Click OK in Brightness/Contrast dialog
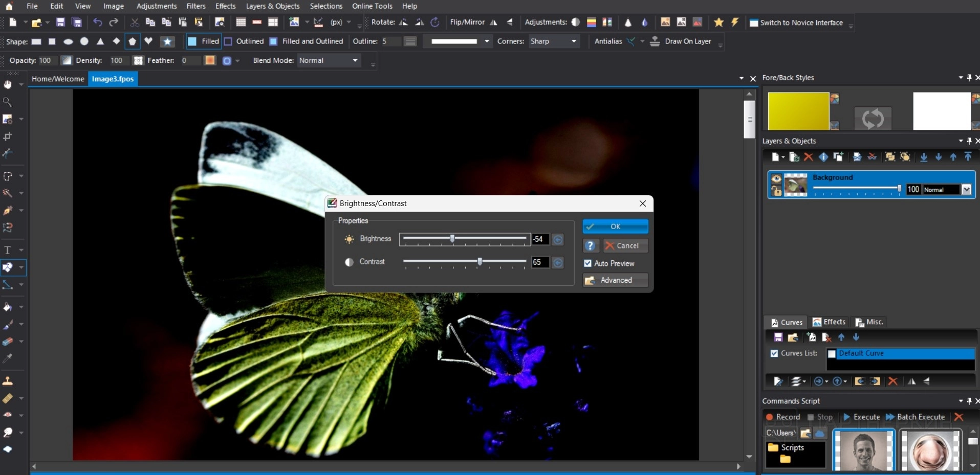The image size is (980, 475). [x=615, y=227]
